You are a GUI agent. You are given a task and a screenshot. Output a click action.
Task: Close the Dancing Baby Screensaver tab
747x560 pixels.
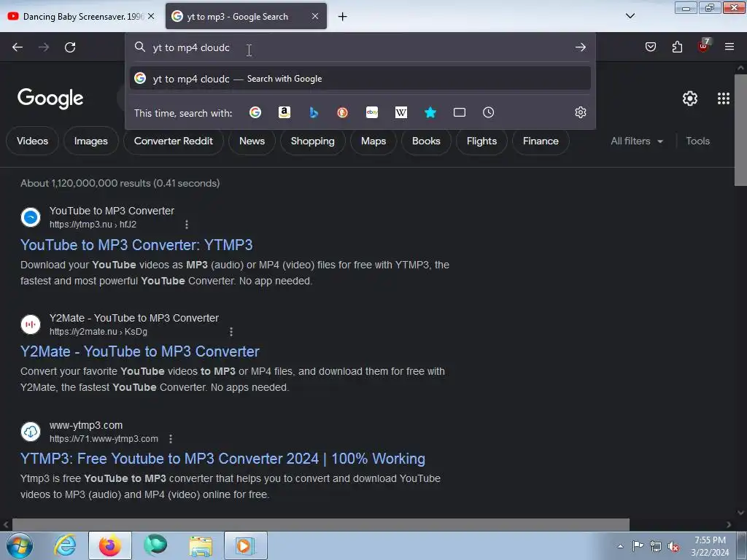[151, 16]
